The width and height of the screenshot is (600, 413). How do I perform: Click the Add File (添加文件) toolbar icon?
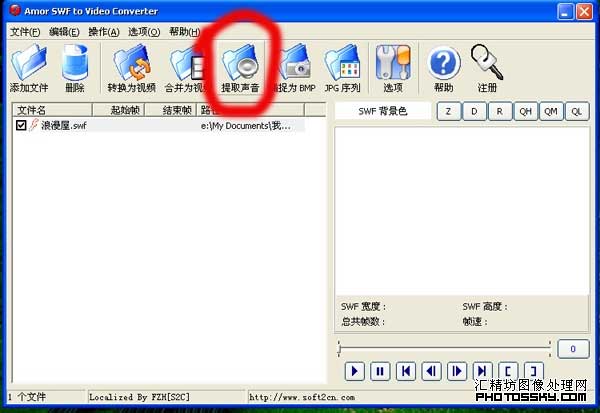click(x=29, y=68)
